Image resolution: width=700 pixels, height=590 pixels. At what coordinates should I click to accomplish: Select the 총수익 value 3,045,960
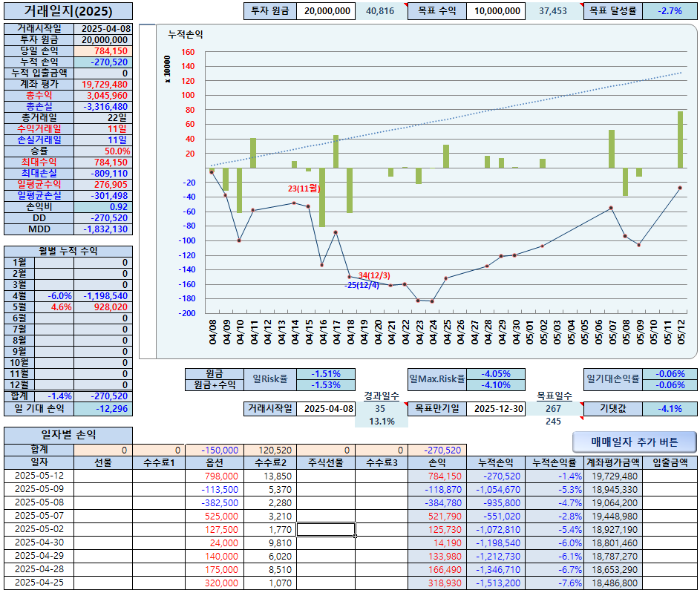[103, 96]
